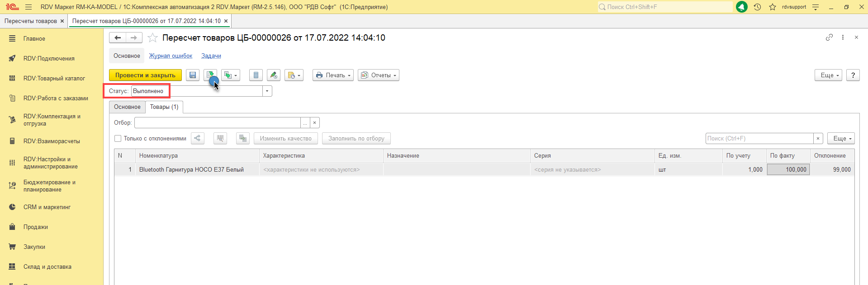Click the help question mark button

pos(853,75)
